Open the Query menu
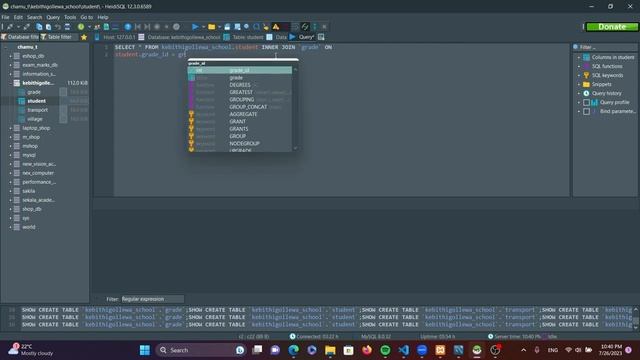The height and width of the screenshot is (360, 640). point(53,17)
